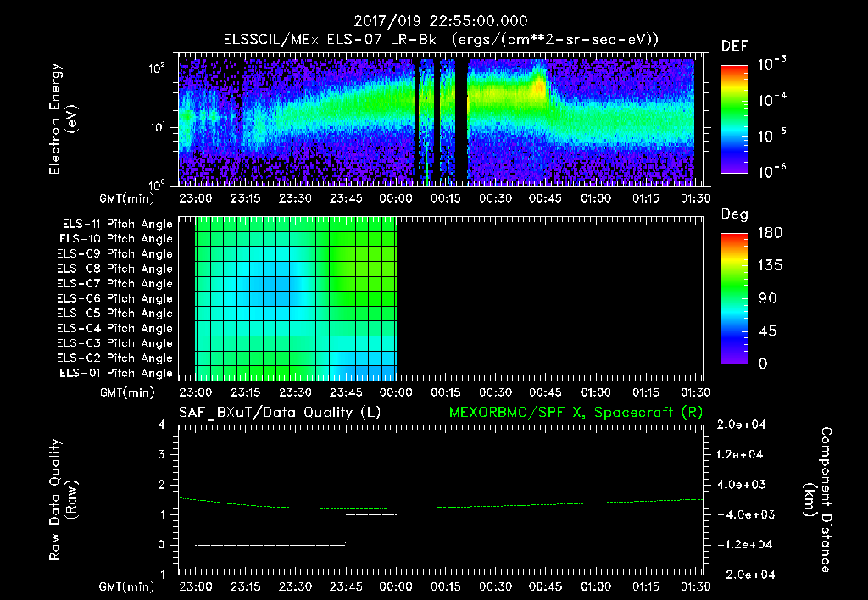Click the 10^-6 value on DEF color bar
868x600 pixels.
[x=771, y=171]
